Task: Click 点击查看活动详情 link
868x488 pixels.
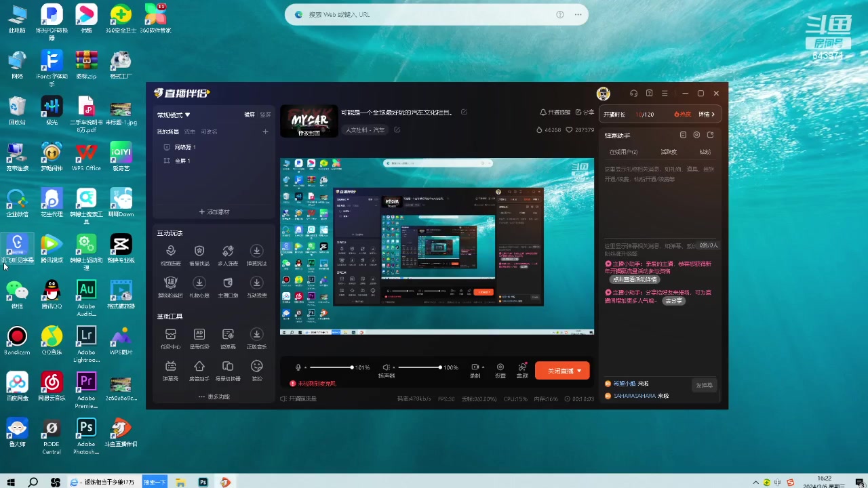Action: (635, 279)
